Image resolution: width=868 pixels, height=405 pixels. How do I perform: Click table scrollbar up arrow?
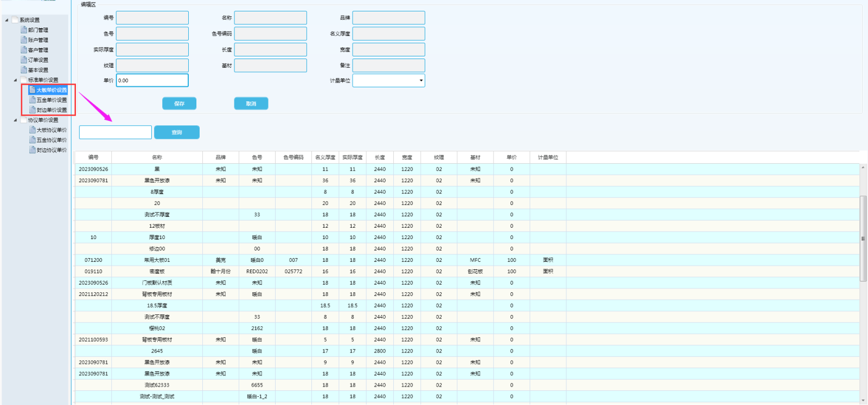click(863, 168)
